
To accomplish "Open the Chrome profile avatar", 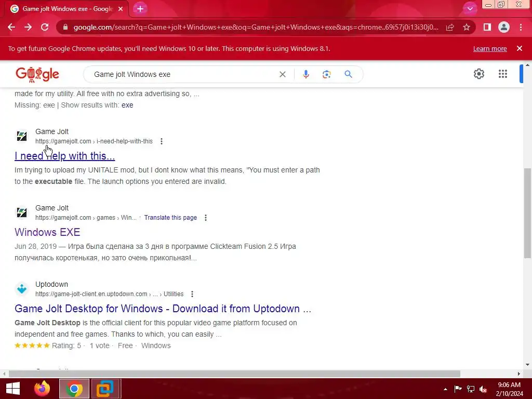I will coord(504,27).
